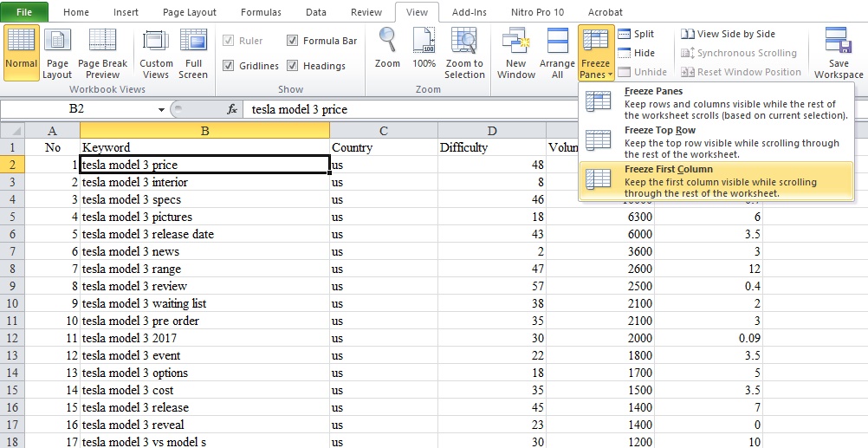Open the Home ribbon tab
Screen dimensions: 868x448
(x=76, y=11)
